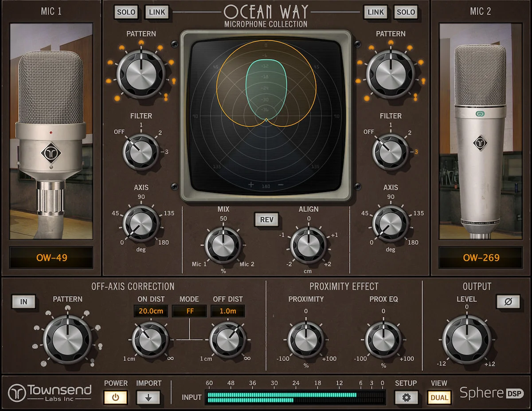
Task: Click the OFF DIST 1.0m value field
Action: coord(228,311)
